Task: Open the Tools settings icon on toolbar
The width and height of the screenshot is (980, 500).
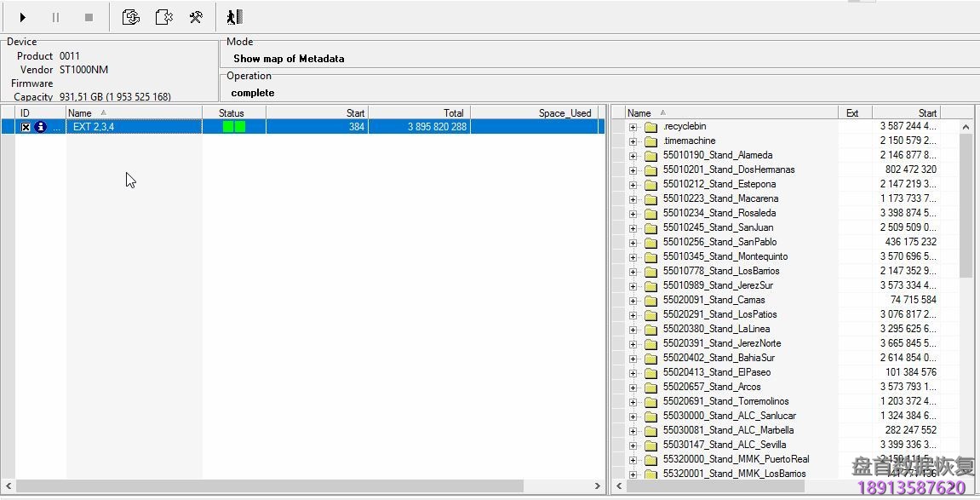Action: click(196, 16)
